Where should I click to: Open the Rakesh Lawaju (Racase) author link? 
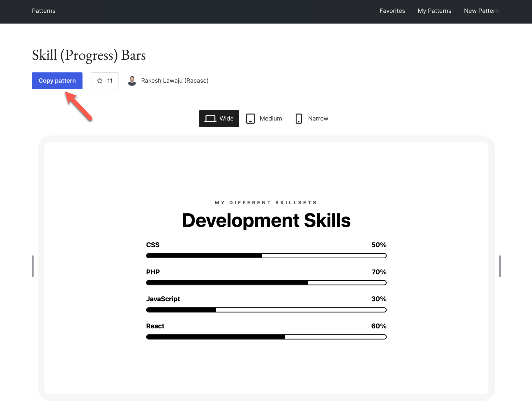pyautogui.click(x=175, y=80)
